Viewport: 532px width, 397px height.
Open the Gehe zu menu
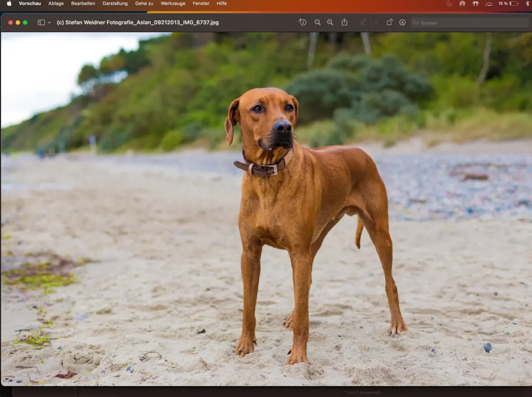144,4
